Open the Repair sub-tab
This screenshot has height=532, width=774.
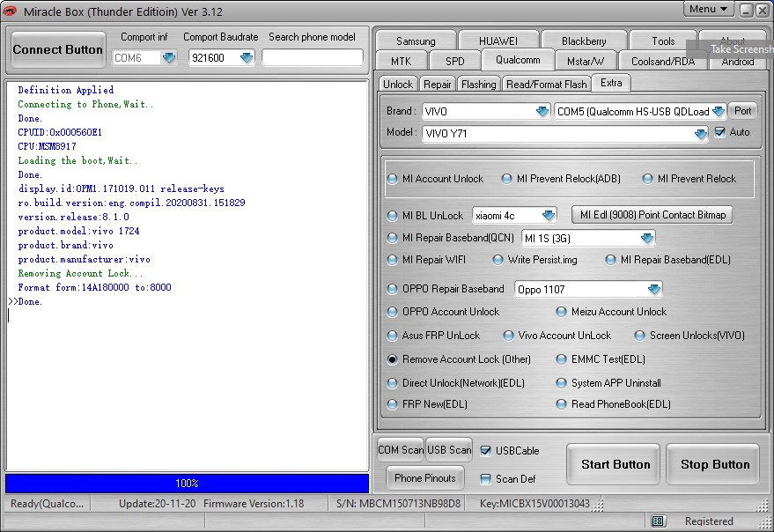point(438,85)
